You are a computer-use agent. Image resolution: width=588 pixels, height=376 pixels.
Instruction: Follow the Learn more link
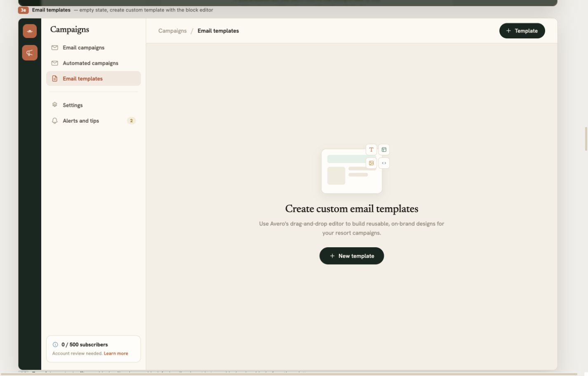point(116,354)
